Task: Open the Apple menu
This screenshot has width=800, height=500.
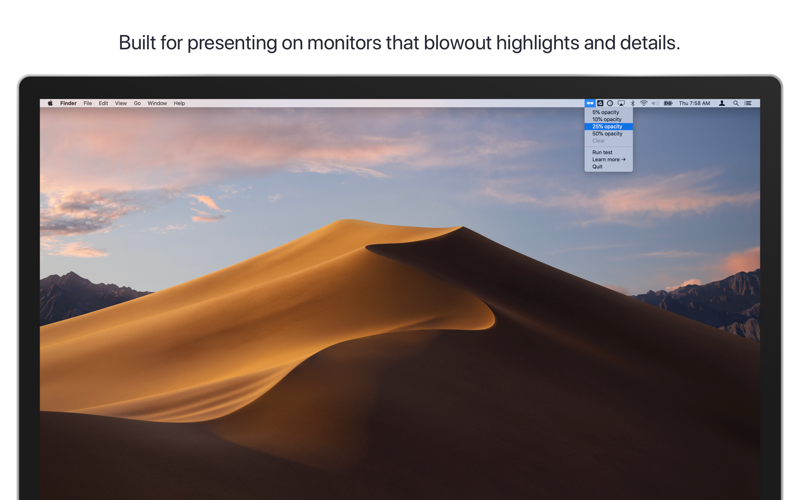Action: (x=50, y=103)
